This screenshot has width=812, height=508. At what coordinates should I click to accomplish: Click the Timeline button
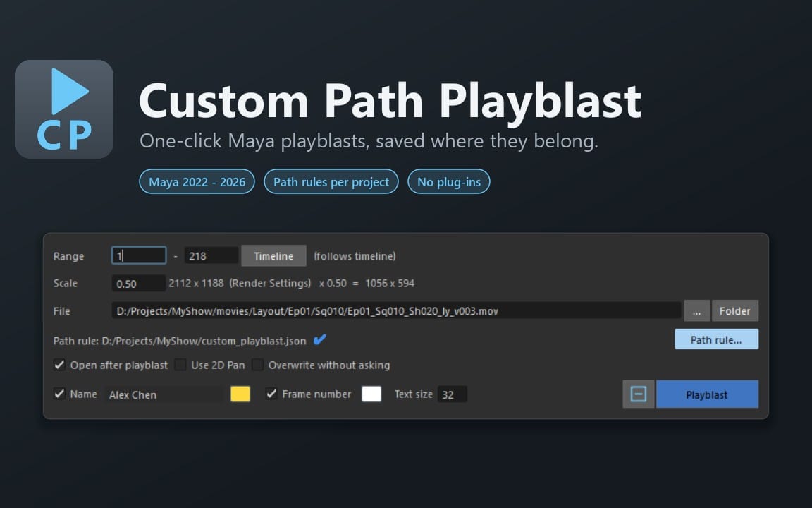tap(273, 256)
